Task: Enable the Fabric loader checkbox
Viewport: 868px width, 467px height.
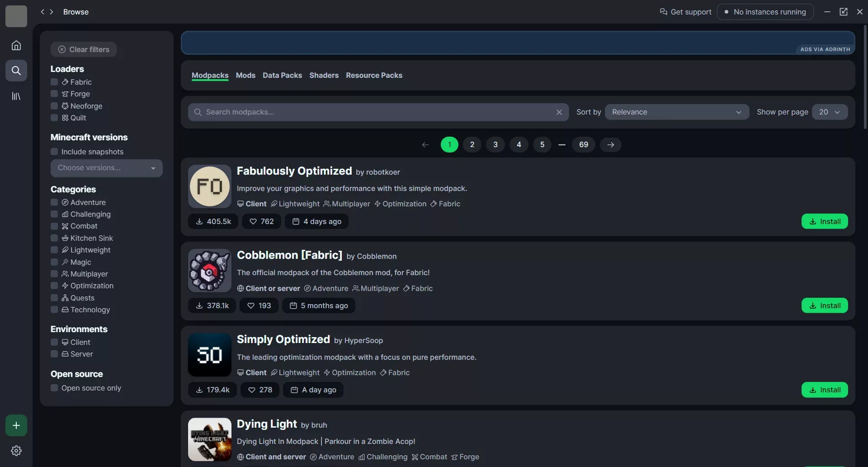Action: tap(54, 82)
